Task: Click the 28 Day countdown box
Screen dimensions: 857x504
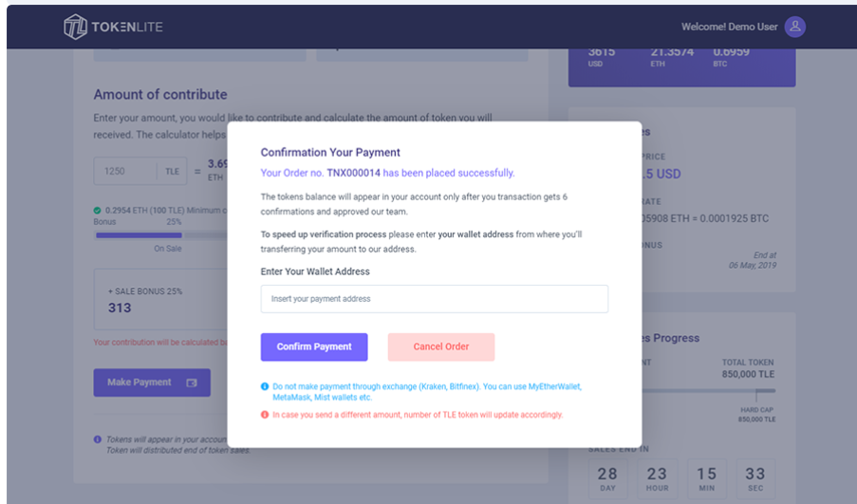Action: 607,479
